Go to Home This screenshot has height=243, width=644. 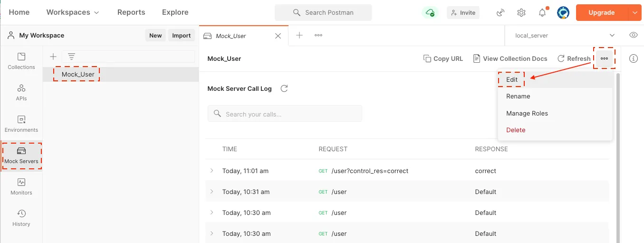(x=19, y=12)
